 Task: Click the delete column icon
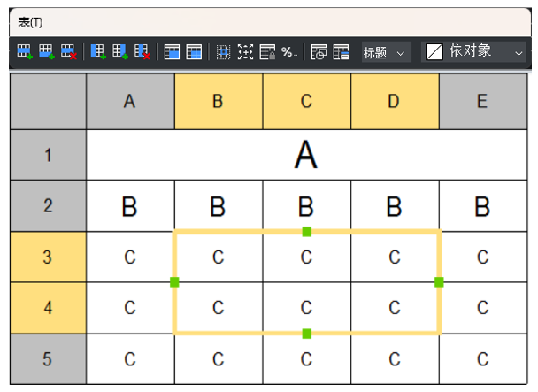[x=142, y=52]
